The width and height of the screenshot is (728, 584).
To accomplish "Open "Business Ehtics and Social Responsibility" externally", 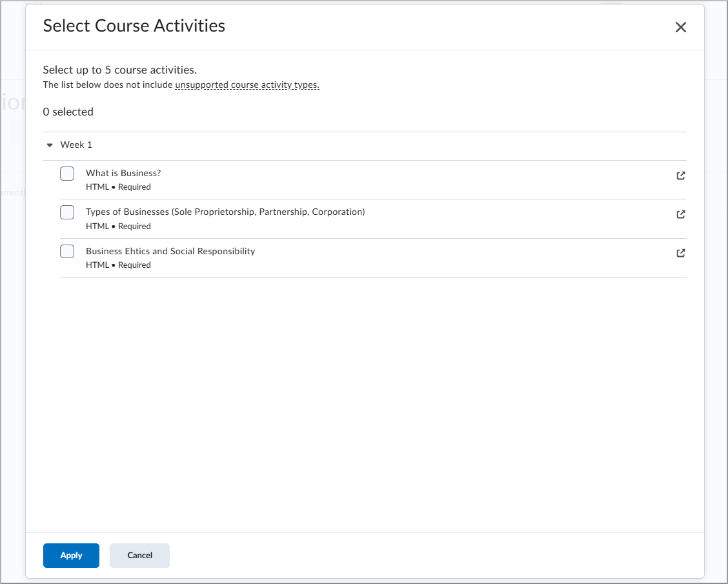I will click(x=680, y=253).
